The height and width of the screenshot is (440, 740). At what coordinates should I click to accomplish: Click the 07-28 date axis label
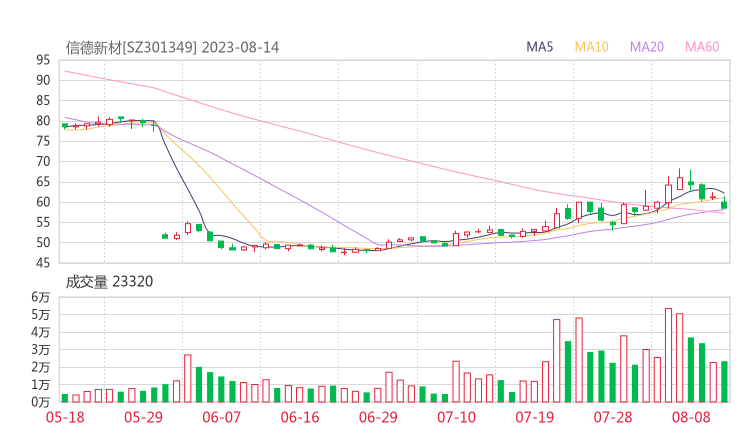pos(613,417)
